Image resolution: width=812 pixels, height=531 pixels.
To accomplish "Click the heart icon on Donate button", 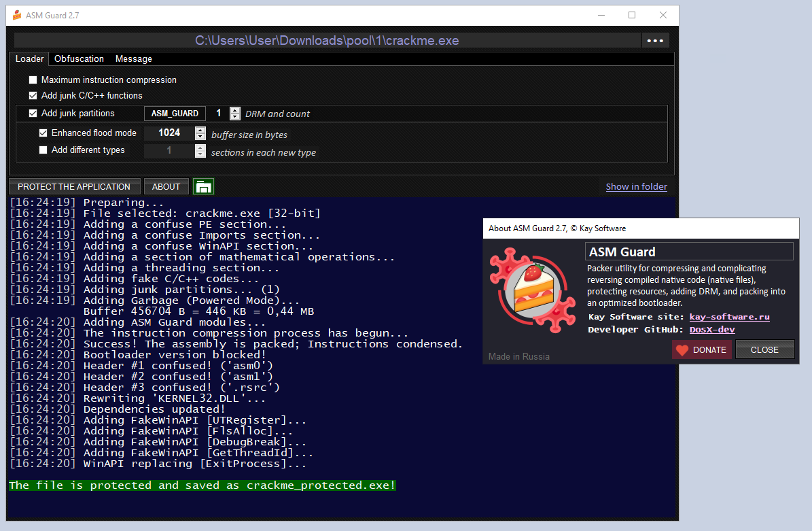I will (x=682, y=350).
